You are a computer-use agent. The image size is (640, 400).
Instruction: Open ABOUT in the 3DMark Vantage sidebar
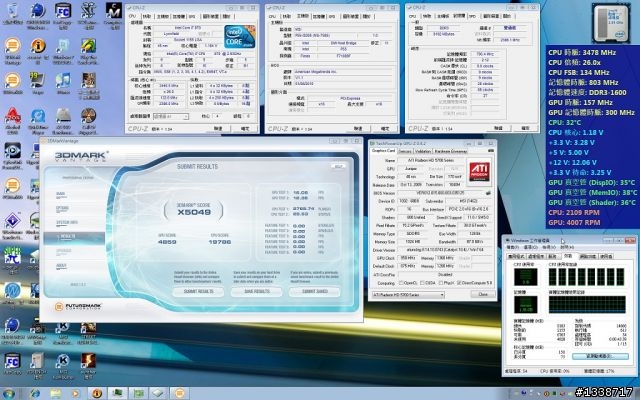tap(61, 266)
